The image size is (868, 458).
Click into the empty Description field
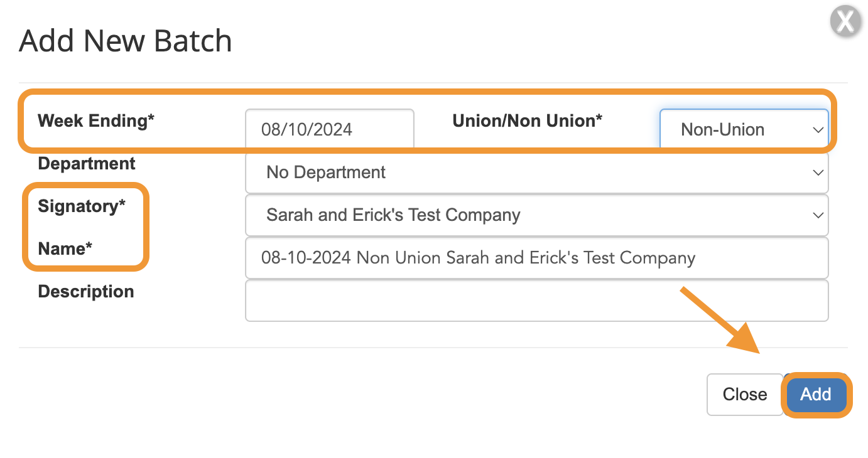[x=537, y=301]
